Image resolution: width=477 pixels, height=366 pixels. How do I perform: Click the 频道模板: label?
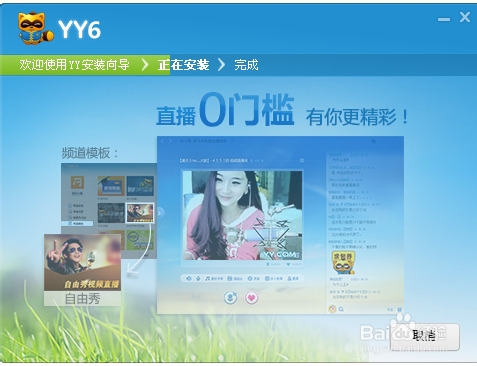pyautogui.click(x=90, y=153)
